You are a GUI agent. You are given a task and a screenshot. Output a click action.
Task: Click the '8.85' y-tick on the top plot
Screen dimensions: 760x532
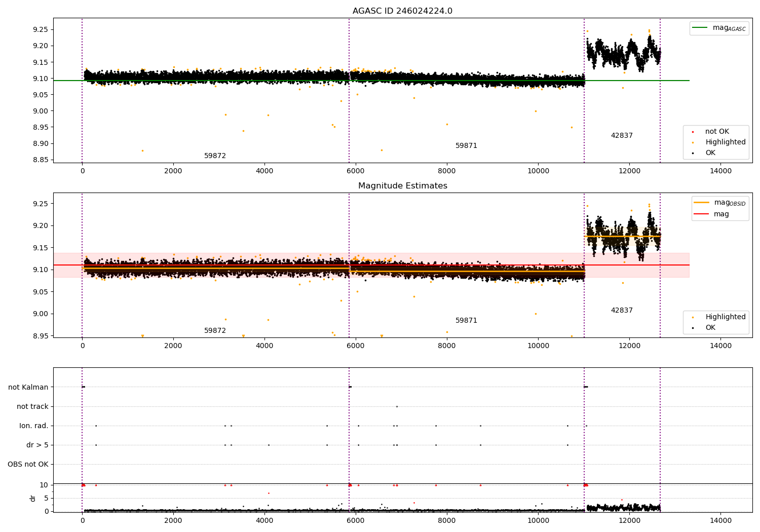(x=41, y=160)
